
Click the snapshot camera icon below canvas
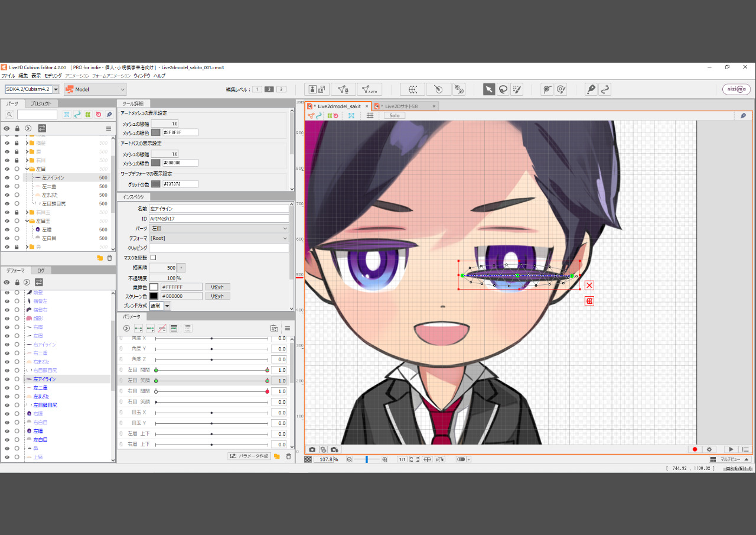312,449
